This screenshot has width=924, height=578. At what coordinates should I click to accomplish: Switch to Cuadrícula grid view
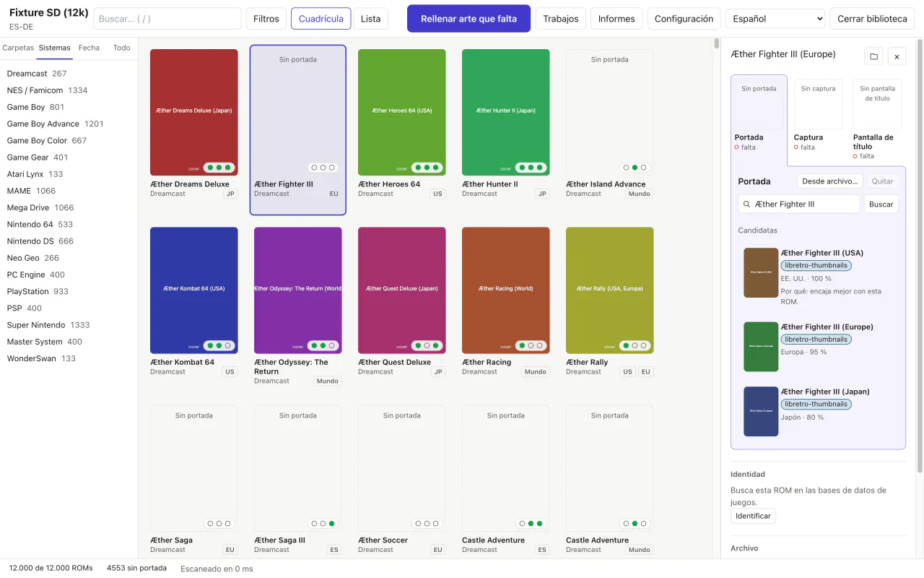pos(321,19)
